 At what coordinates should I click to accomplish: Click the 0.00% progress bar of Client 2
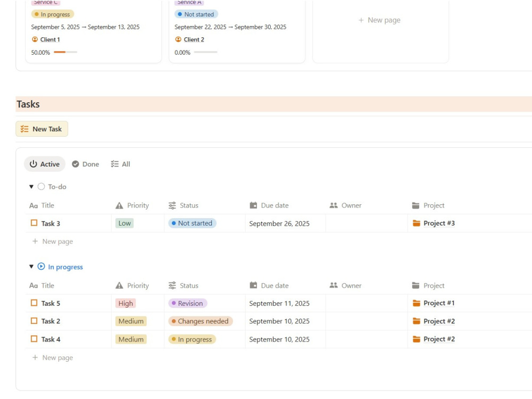[205, 52]
